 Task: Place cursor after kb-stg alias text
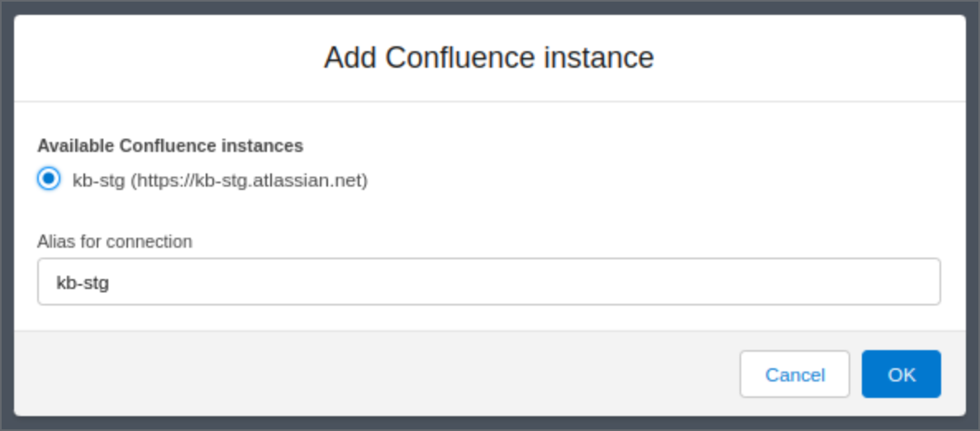coord(111,282)
